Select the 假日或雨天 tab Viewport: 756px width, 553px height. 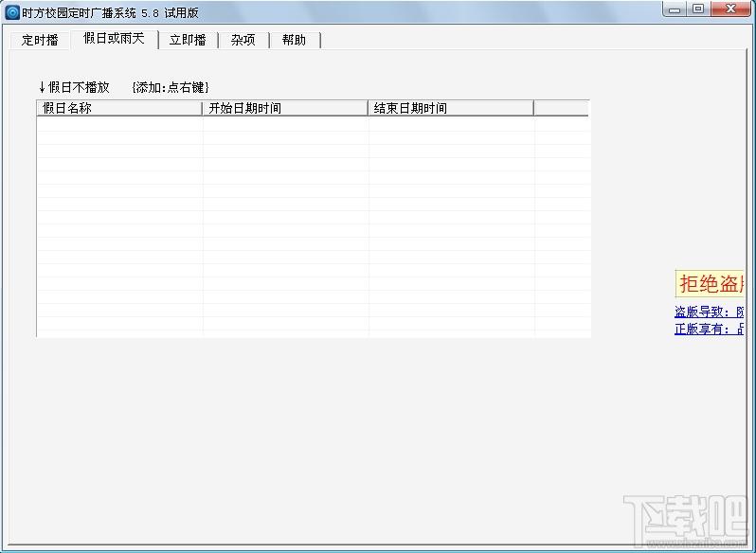[115, 39]
